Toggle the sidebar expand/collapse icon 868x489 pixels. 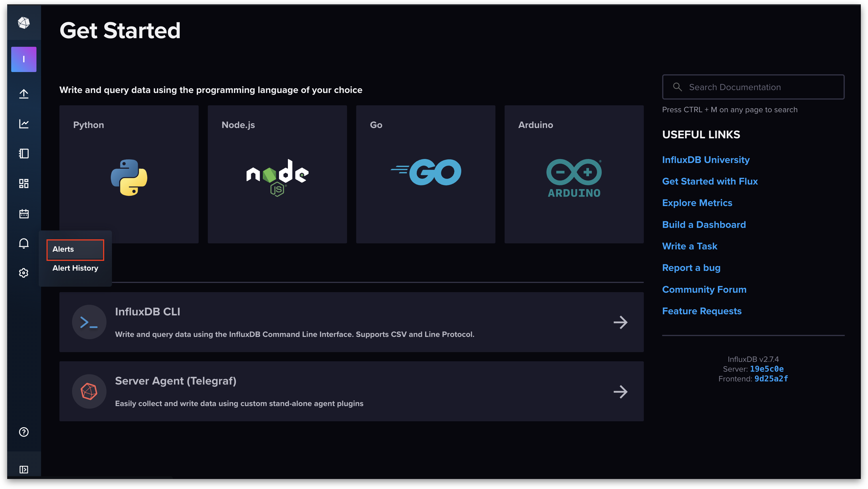[x=24, y=469]
